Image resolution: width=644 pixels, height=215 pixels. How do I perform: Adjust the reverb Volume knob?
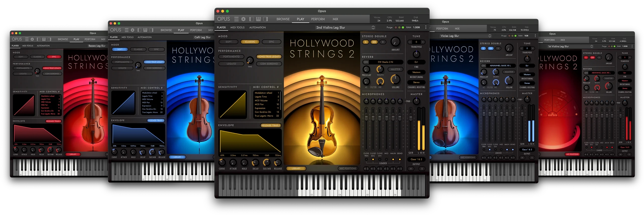coord(395,79)
